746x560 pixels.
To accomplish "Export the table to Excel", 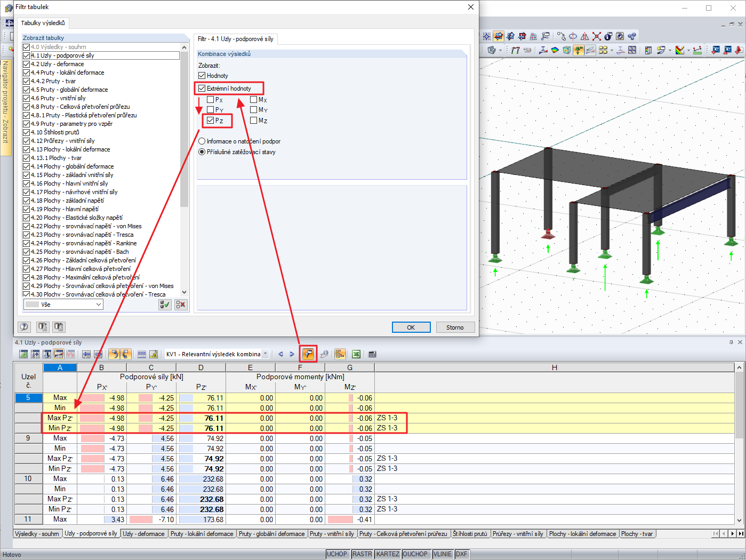I will (356, 354).
